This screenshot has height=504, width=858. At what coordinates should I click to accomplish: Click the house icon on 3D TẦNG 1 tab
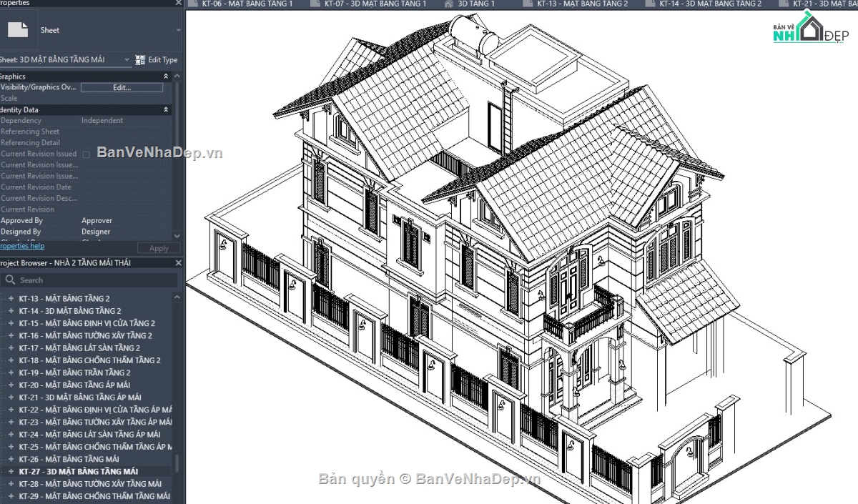449,4
